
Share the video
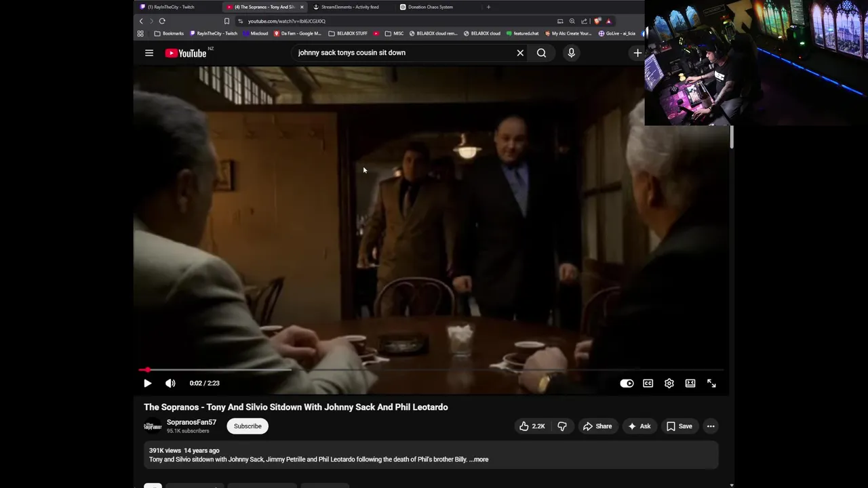pyautogui.click(x=597, y=426)
